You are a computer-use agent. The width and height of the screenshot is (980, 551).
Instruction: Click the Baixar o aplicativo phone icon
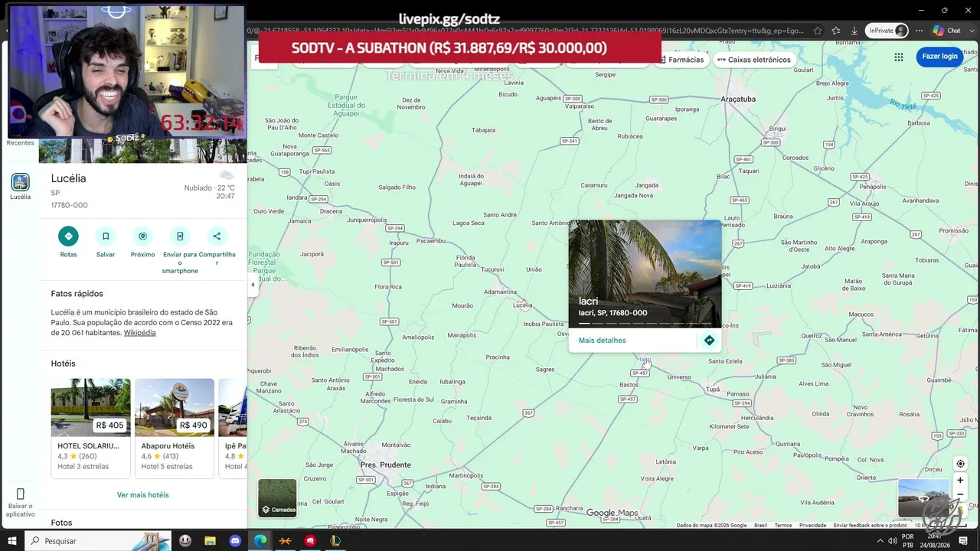[21, 494]
